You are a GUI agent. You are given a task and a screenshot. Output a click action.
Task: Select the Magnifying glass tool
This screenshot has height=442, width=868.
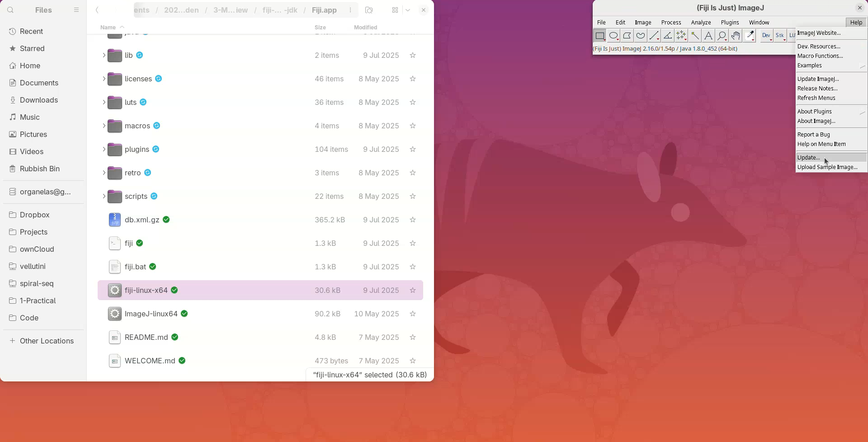[722, 36]
